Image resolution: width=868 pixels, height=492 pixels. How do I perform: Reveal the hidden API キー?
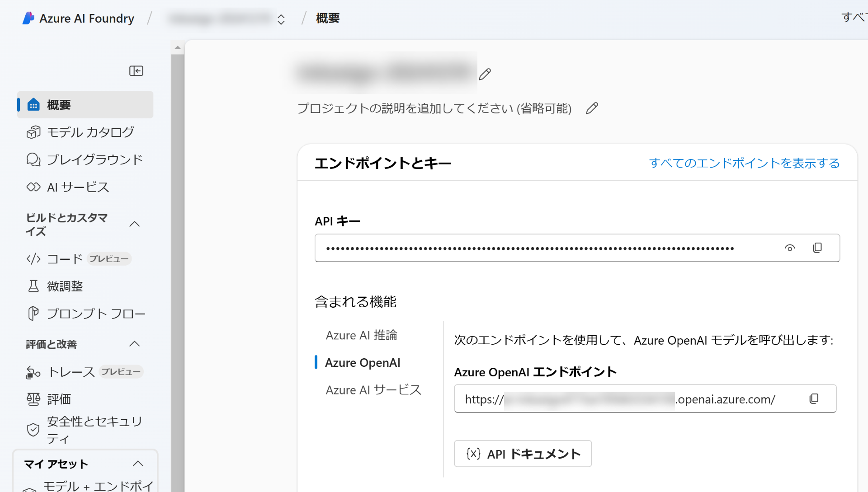[x=790, y=248]
